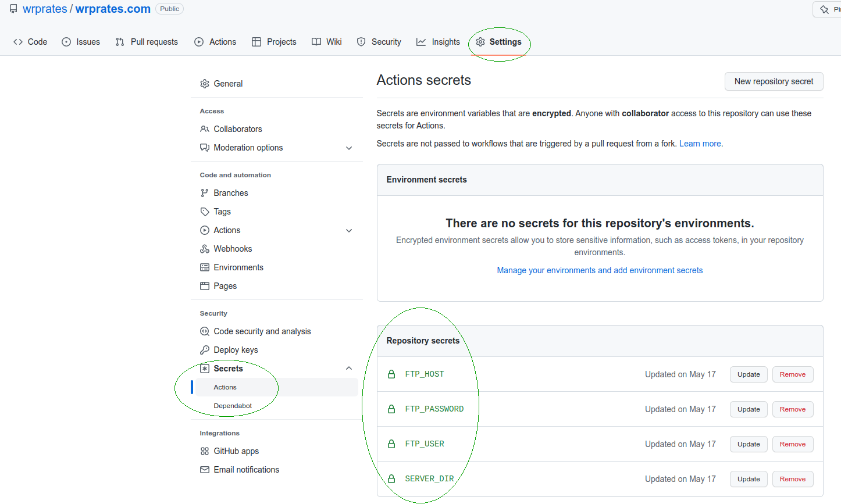The image size is (841, 504).
Task: Open the Wiki tab
Action: [x=327, y=42]
